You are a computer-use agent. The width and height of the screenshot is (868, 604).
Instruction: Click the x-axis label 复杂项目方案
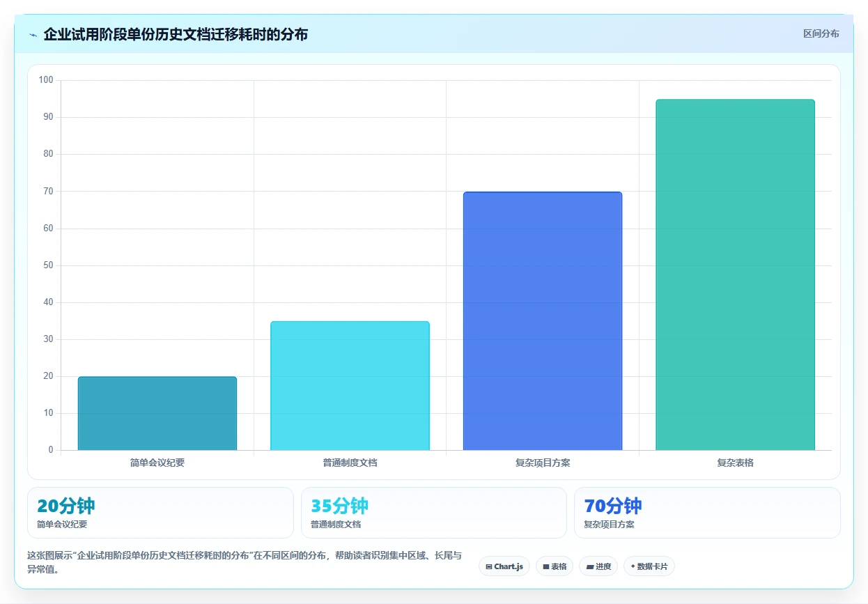543,463
